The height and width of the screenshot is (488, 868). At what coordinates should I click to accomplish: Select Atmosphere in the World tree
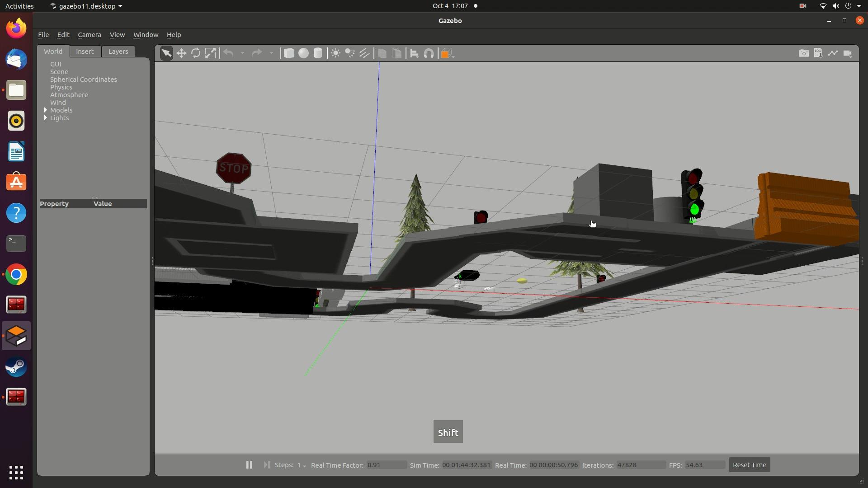[69, 95]
